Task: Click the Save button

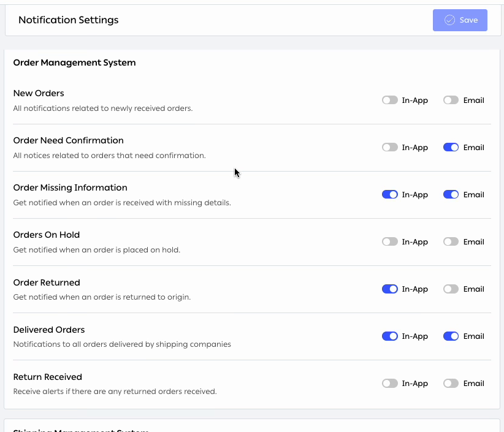Action: pos(460,20)
